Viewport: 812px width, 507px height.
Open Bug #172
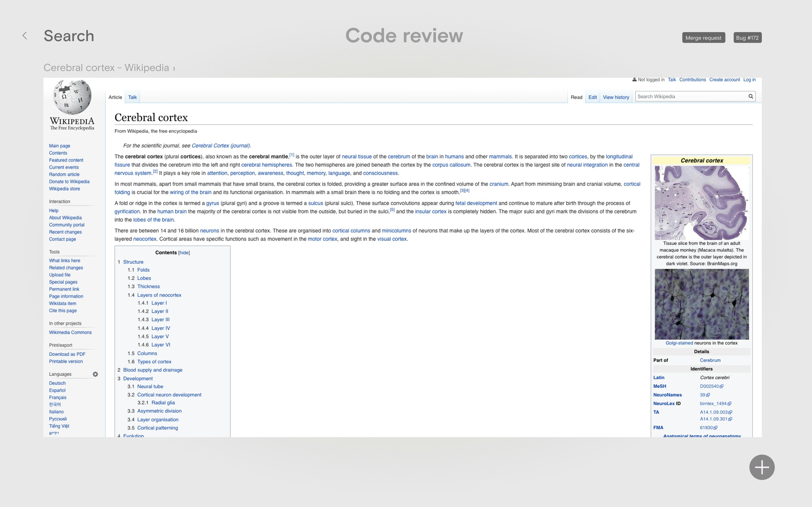(x=748, y=37)
